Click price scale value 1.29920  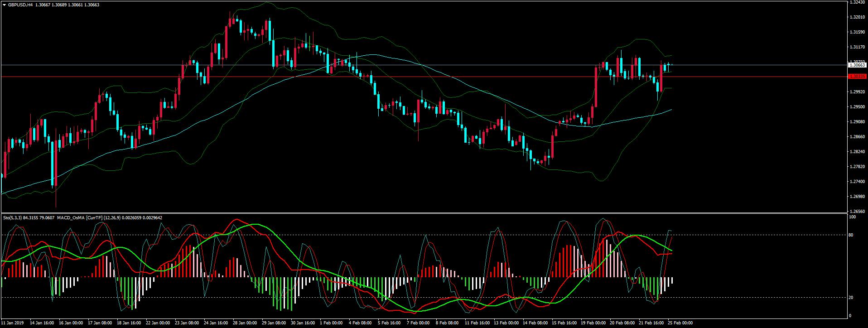click(x=857, y=92)
